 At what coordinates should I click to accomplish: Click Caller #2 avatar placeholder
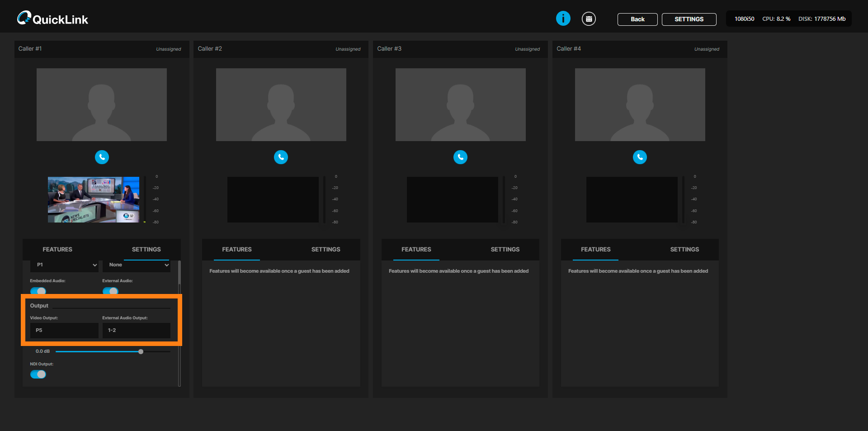pos(281,104)
